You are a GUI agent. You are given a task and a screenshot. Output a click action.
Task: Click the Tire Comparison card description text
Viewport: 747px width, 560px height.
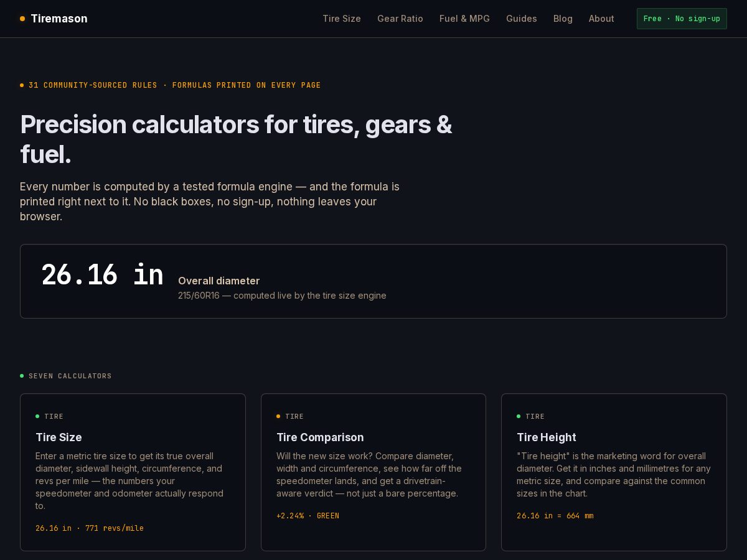coord(369,475)
